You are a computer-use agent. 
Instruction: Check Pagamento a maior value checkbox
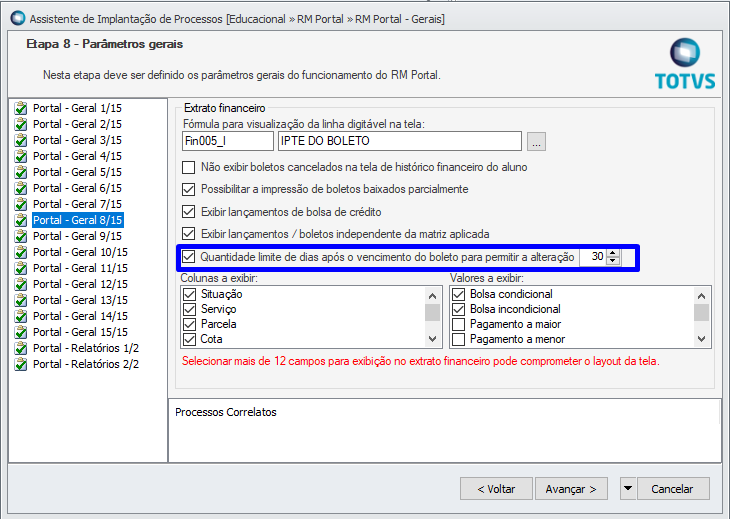tap(459, 324)
